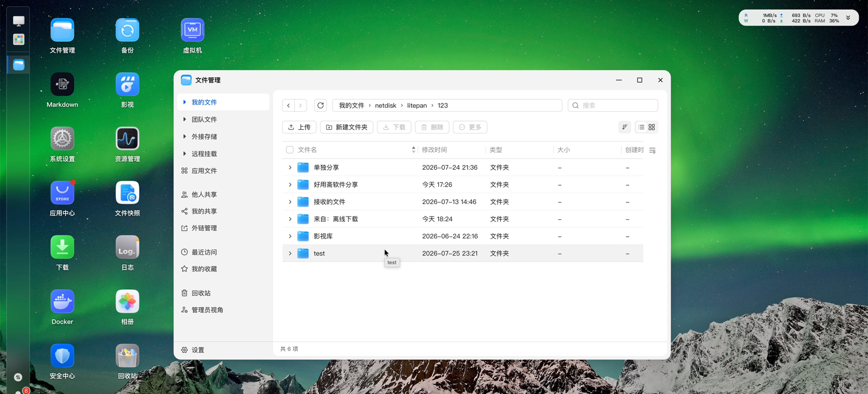Open the sort order options
The image size is (868, 394).
click(x=625, y=127)
